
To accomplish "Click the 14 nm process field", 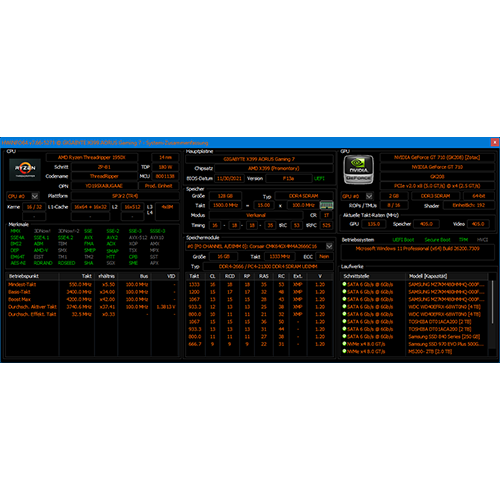I will pos(165,157).
